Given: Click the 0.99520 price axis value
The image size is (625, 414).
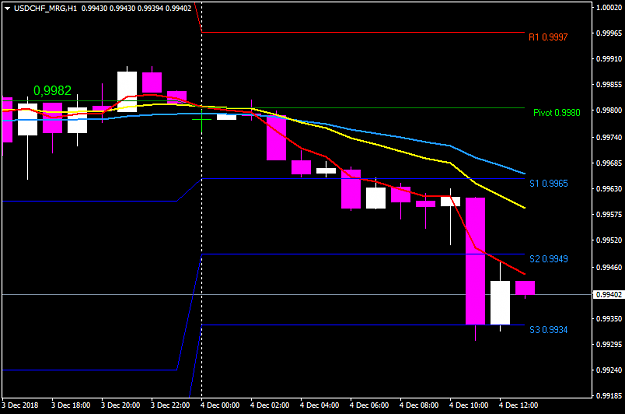Looking at the screenshot, I should coord(609,240).
